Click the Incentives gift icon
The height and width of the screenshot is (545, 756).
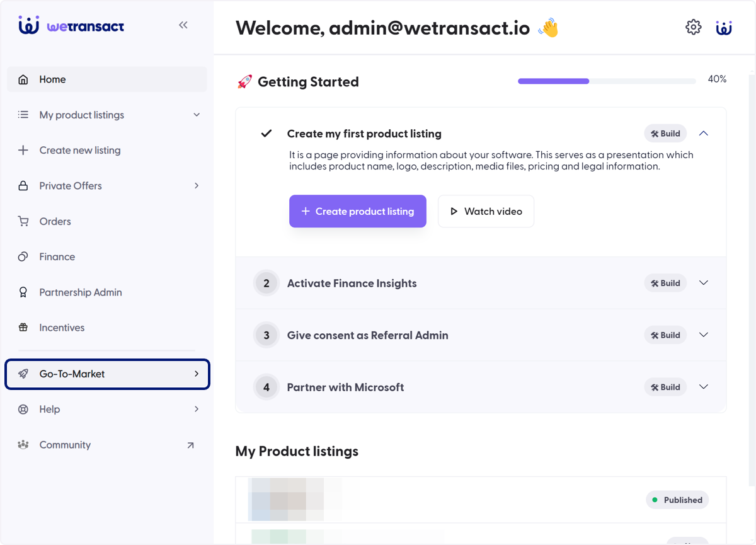pos(23,328)
